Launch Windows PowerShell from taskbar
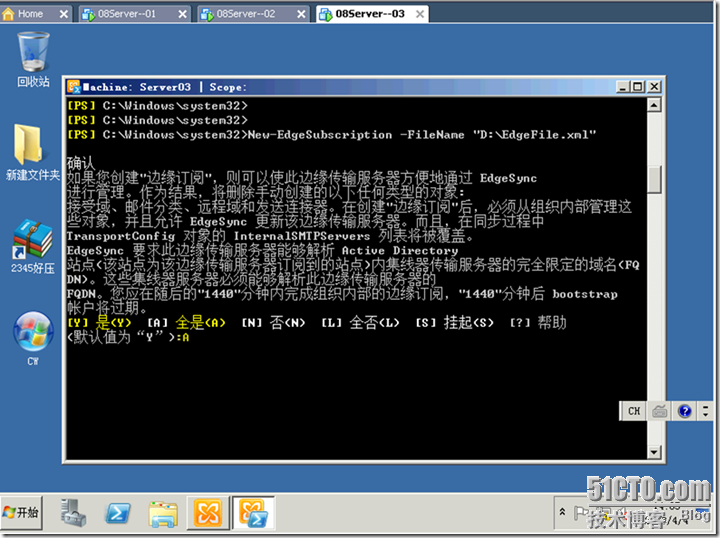The width and height of the screenshot is (720, 538). (x=118, y=512)
